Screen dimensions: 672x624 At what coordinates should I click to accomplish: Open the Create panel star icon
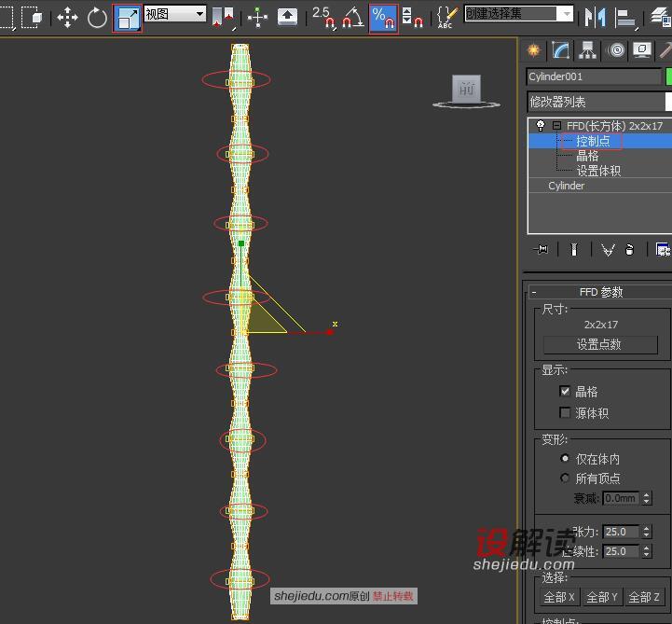click(x=534, y=50)
